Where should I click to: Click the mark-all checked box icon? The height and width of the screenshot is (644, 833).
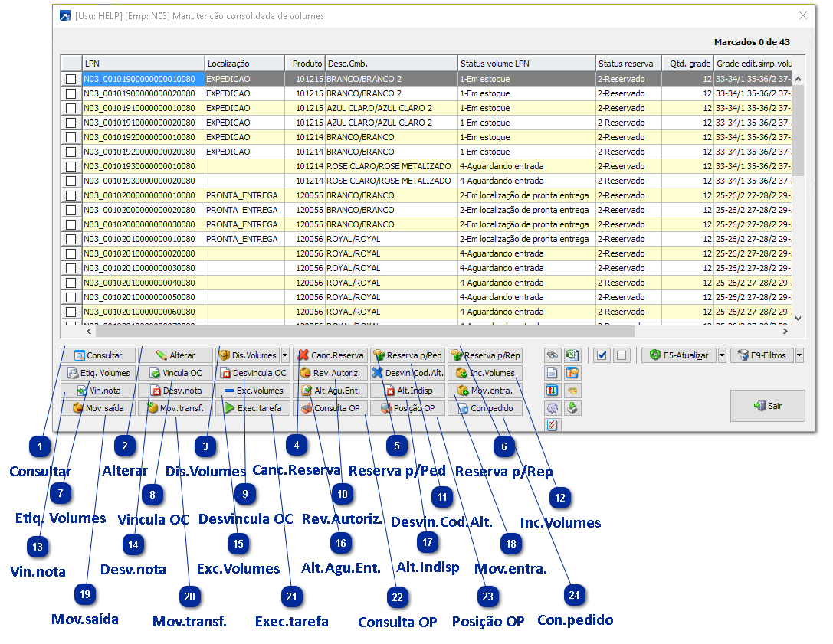click(602, 355)
